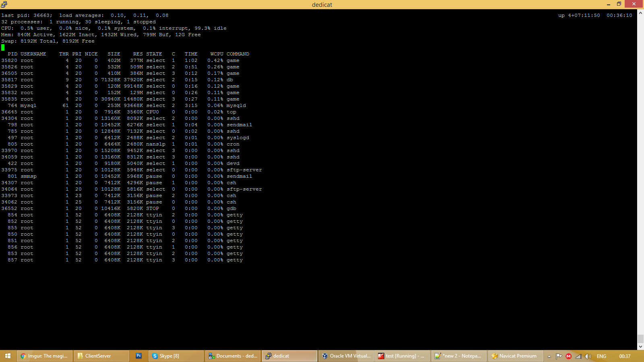
Task: Click the Windows Start button
Action: pyautogui.click(x=8, y=356)
